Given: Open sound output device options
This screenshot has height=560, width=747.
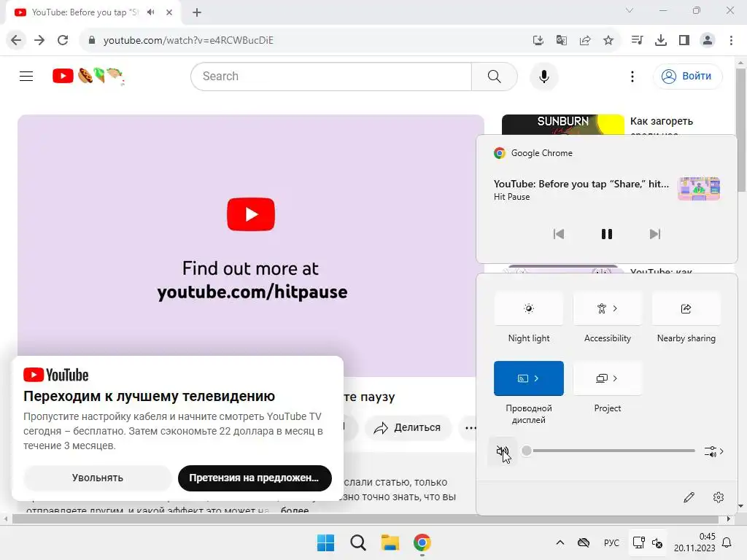Looking at the screenshot, I should click(x=713, y=451).
